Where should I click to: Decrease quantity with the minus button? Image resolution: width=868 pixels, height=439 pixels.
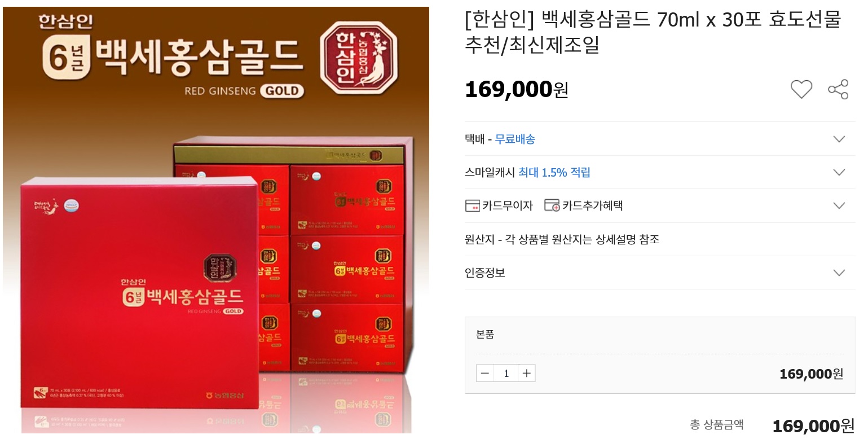[x=485, y=373]
